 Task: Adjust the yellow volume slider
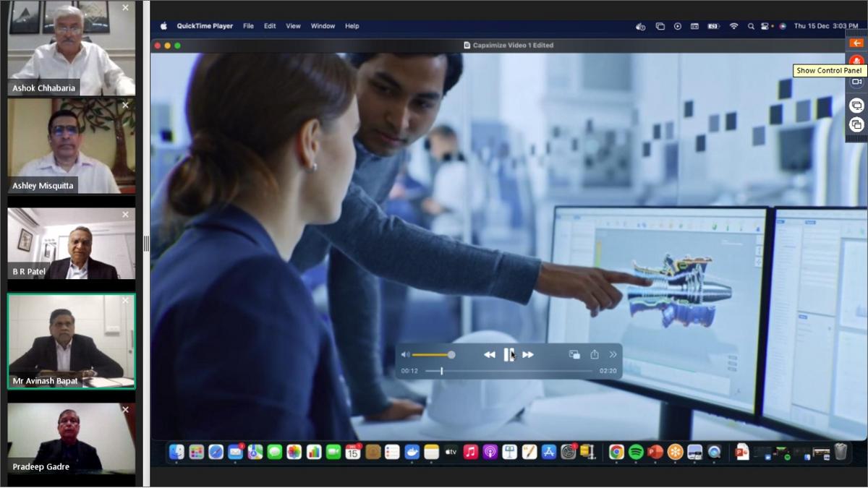(433, 354)
